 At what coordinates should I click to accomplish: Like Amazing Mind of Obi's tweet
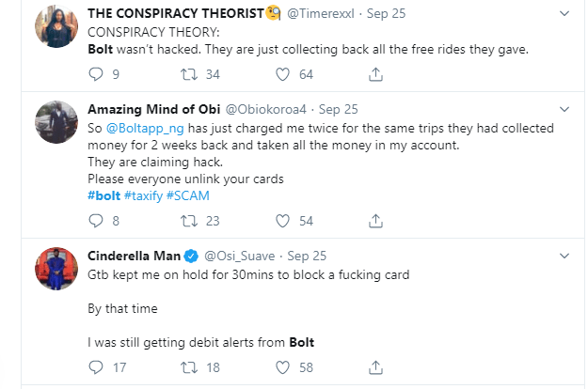point(281,221)
